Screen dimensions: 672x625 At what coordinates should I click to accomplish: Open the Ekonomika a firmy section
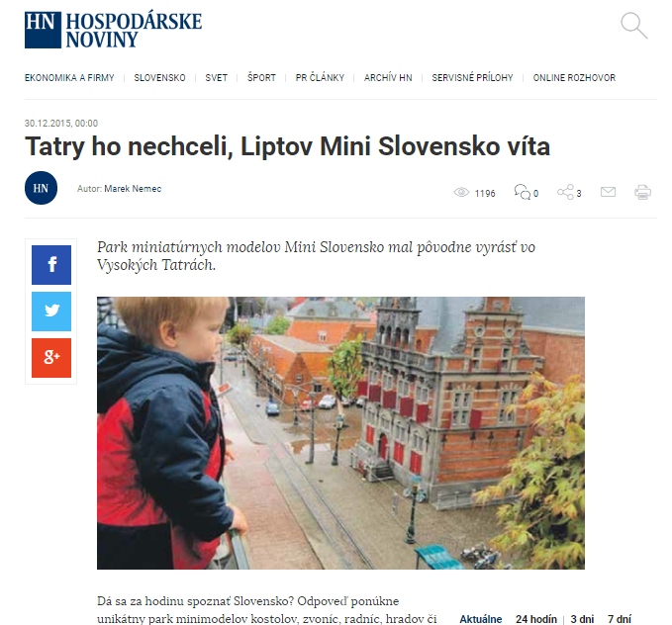[69, 77]
